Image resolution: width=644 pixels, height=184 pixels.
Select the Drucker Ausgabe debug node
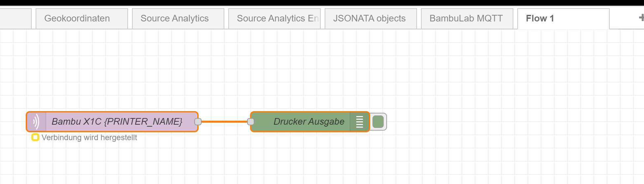310,122
